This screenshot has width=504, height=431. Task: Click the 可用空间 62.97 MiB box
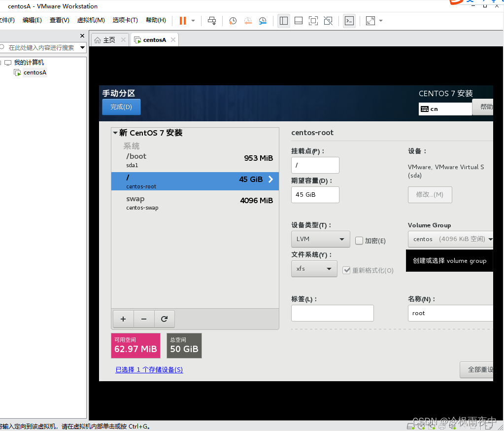pyautogui.click(x=135, y=346)
